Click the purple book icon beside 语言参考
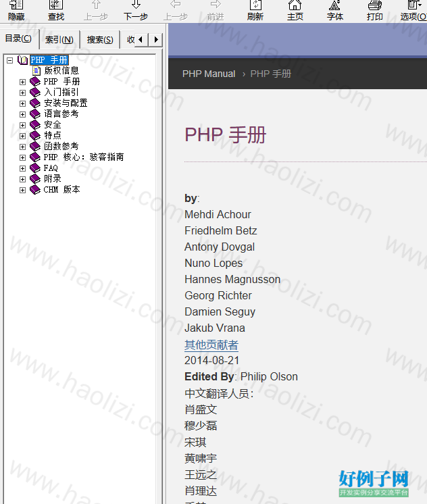Image resolution: width=427 pixels, height=504 pixels. coord(34,114)
